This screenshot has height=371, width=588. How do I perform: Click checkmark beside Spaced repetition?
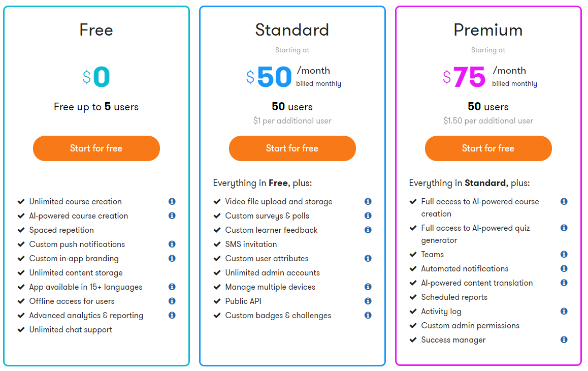coord(21,230)
